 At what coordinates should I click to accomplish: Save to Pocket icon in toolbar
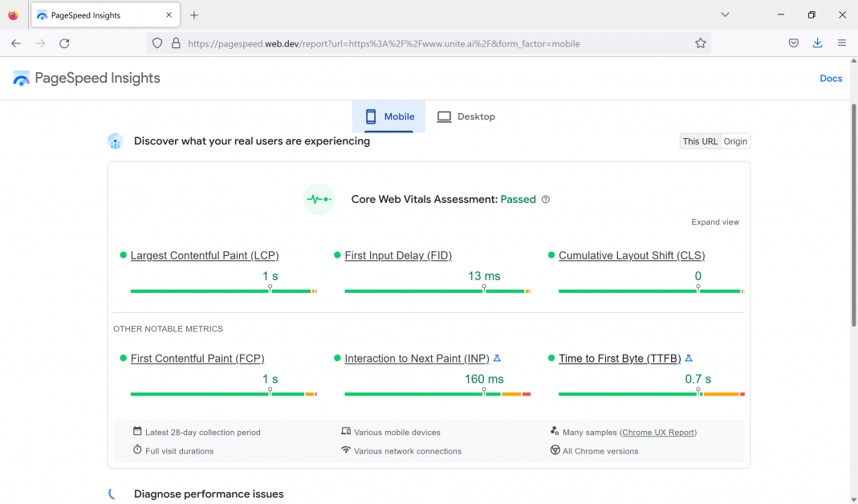[793, 43]
